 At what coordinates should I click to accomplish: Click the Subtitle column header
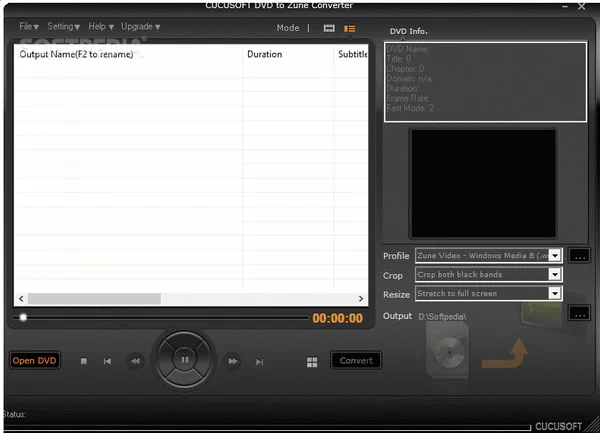(x=352, y=54)
